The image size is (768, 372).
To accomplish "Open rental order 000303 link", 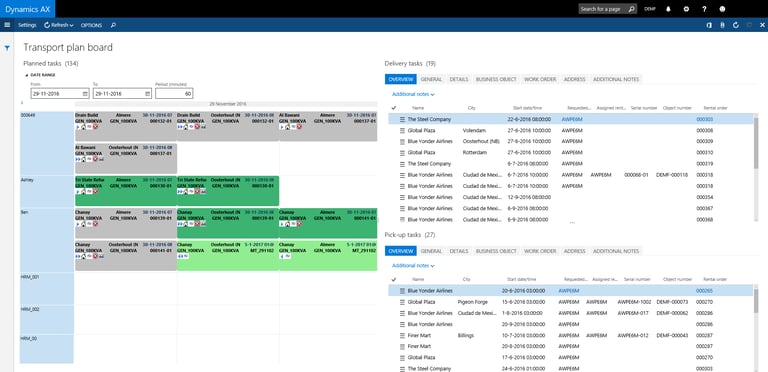I will 703,119.
